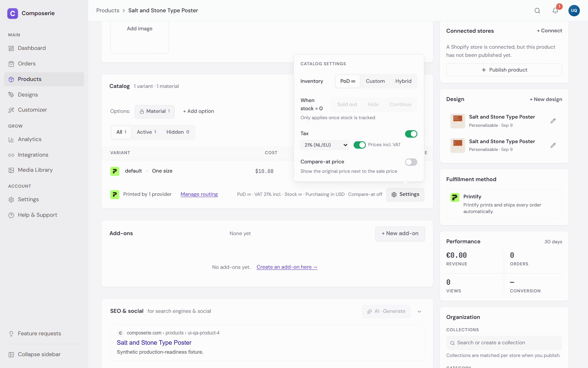
Task: Open the UQ user avatar
Action: point(574,10)
